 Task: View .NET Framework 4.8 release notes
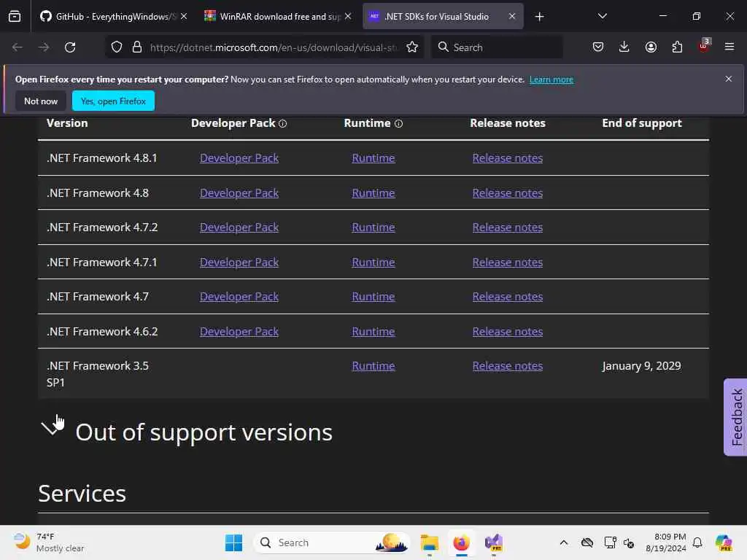(508, 192)
